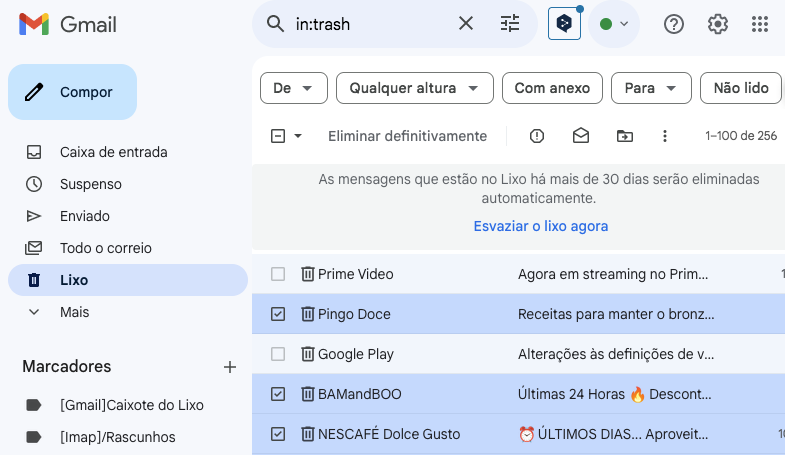Open the Enviado folder
This screenshot has height=455, width=785.
click(x=85, y=216)
